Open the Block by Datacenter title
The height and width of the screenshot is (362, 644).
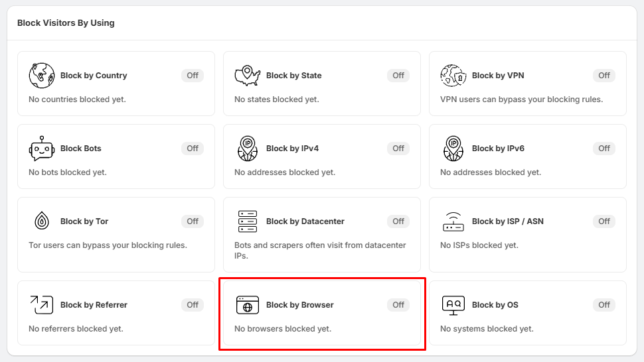(305, 221)
